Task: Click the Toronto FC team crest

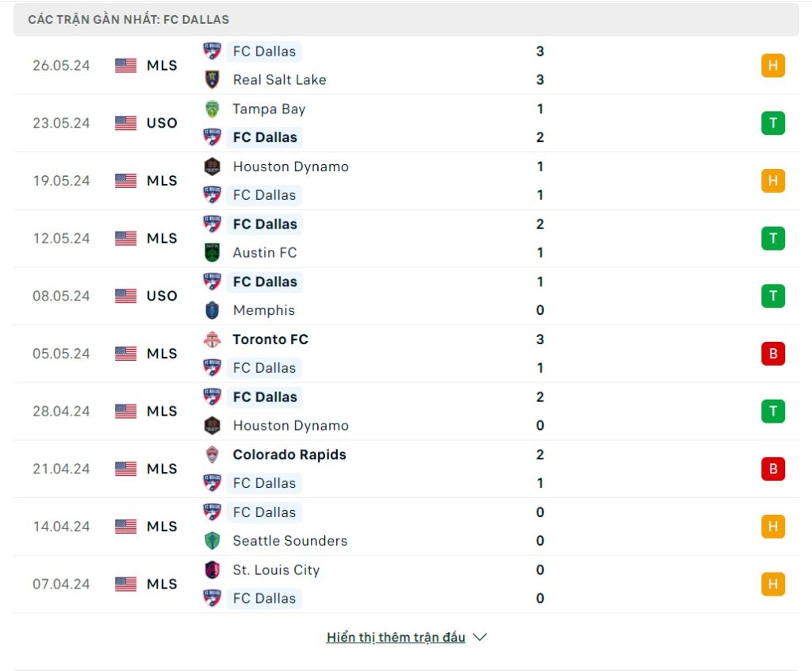Action: point(212,339)
